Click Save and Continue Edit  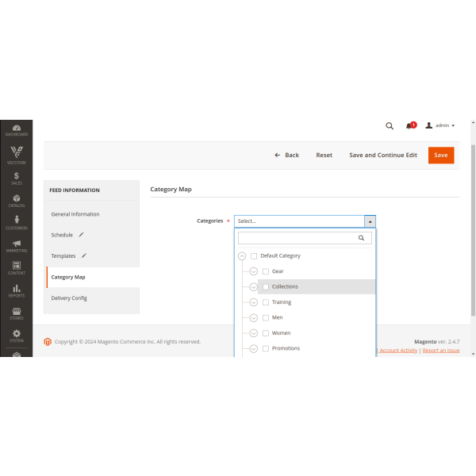[383, 155]
